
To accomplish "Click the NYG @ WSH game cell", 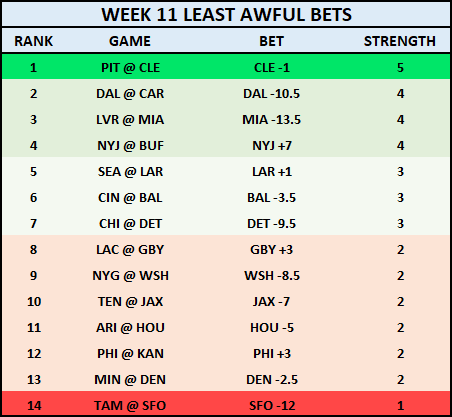I will (131, 276).
